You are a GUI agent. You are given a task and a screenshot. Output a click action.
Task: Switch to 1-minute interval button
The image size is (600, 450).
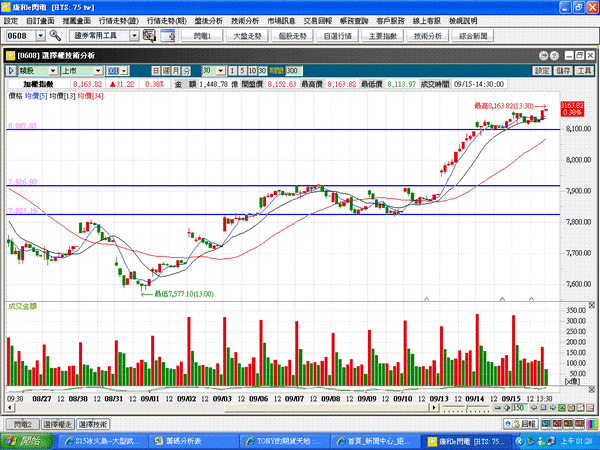[x=232, y=71]
